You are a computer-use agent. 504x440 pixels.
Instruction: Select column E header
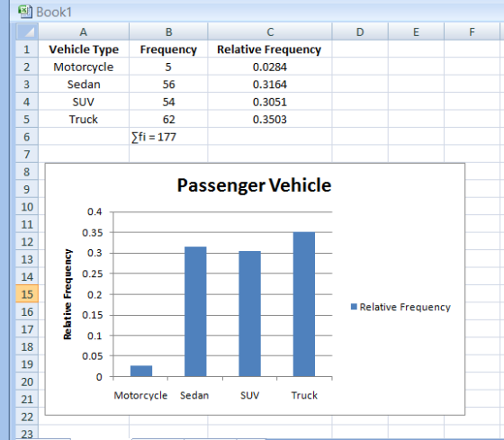(416, 31)
